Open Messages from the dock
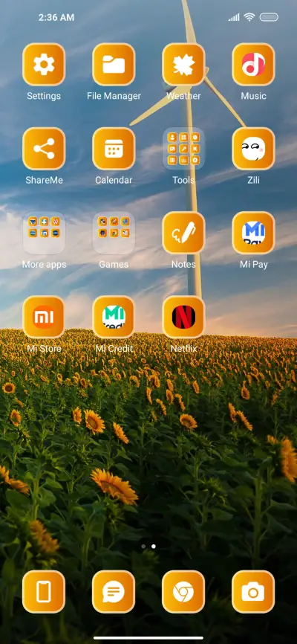The height and width of the screenshot is (644, 297). 114,592
